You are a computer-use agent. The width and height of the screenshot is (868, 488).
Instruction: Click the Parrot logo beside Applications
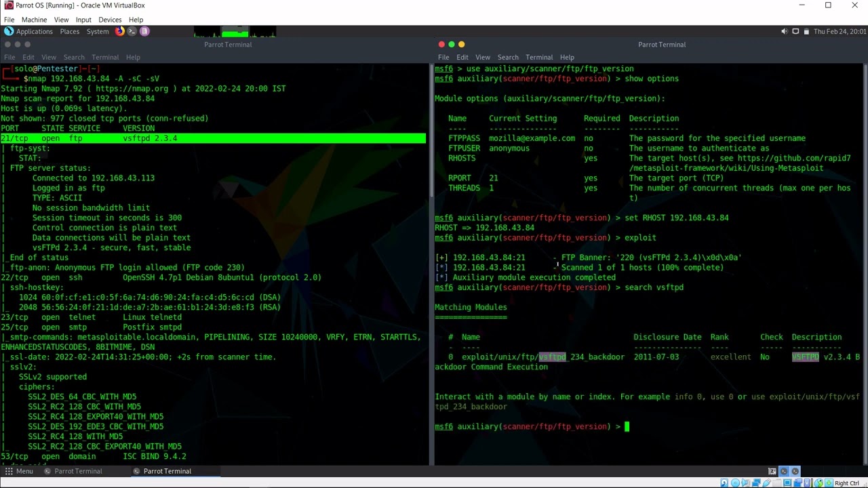pos(8,31)
